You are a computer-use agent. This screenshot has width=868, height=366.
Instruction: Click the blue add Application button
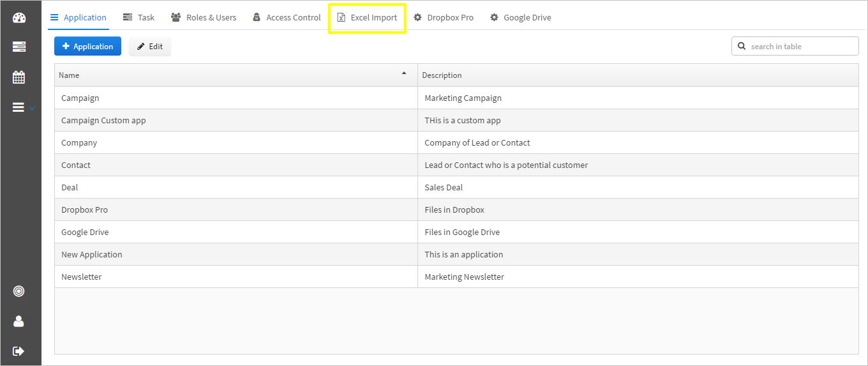coord(87,46)
